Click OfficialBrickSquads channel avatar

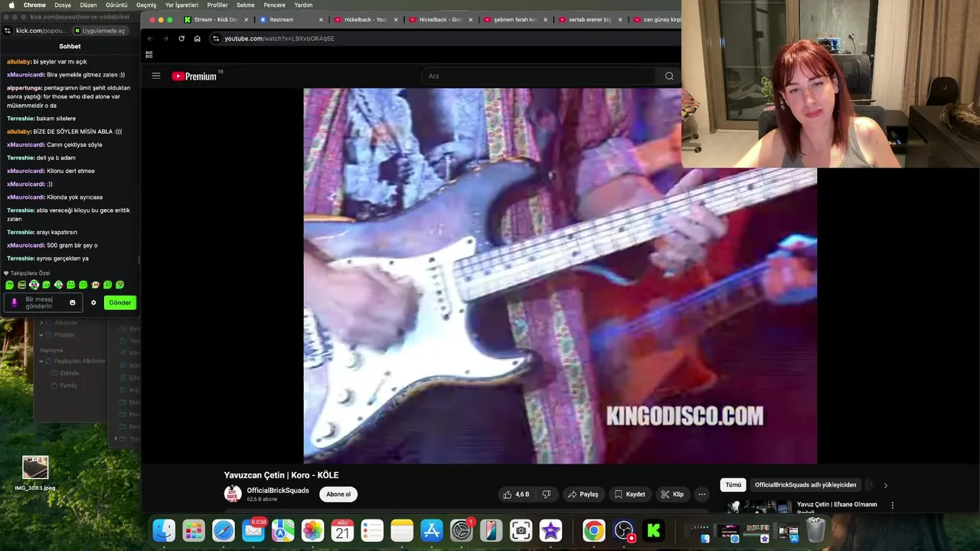[233, 494]
